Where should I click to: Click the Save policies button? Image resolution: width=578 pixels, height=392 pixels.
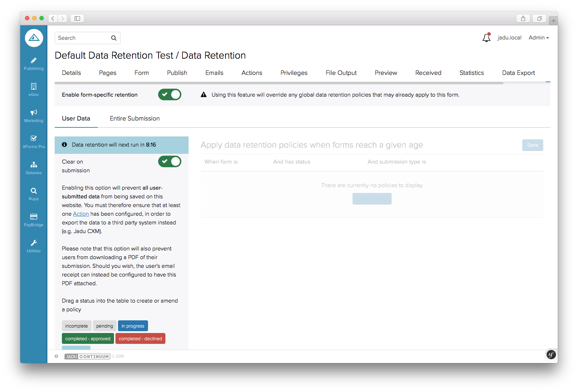(532, 145)
